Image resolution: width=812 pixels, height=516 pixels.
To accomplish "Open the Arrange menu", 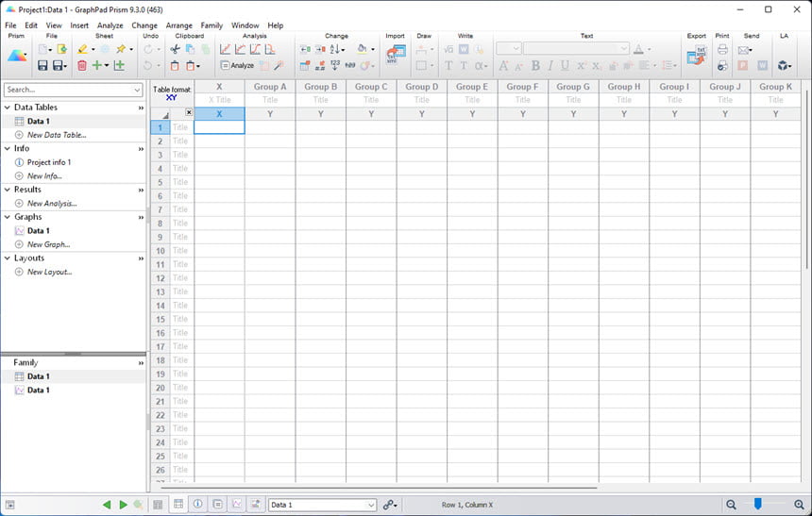I will 179,25.
